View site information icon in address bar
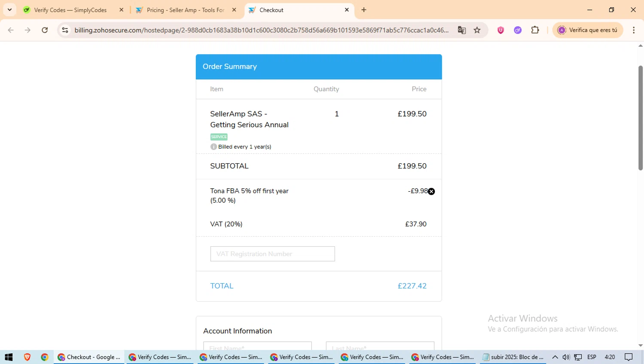 pyautogui.click(x=65, y=30)
